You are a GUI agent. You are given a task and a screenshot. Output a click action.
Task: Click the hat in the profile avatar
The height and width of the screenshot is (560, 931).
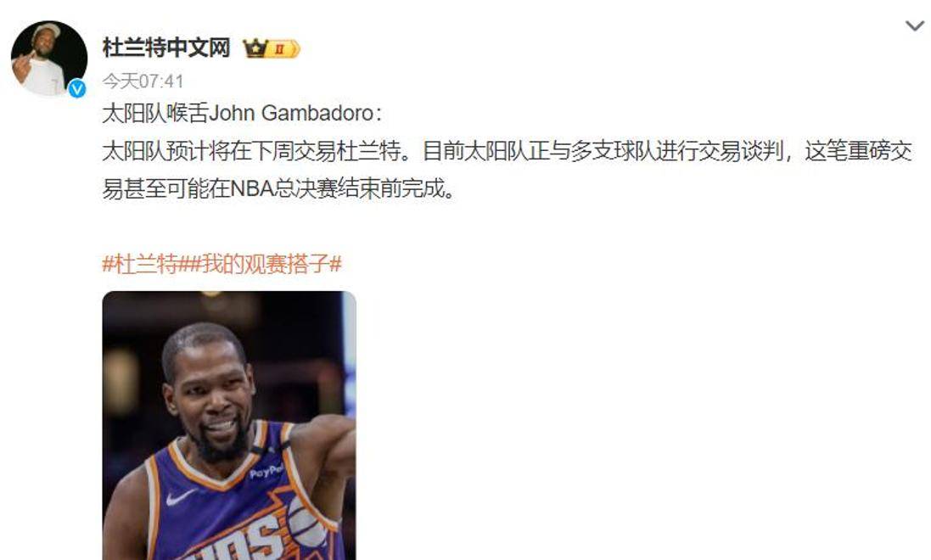[47, 30]
